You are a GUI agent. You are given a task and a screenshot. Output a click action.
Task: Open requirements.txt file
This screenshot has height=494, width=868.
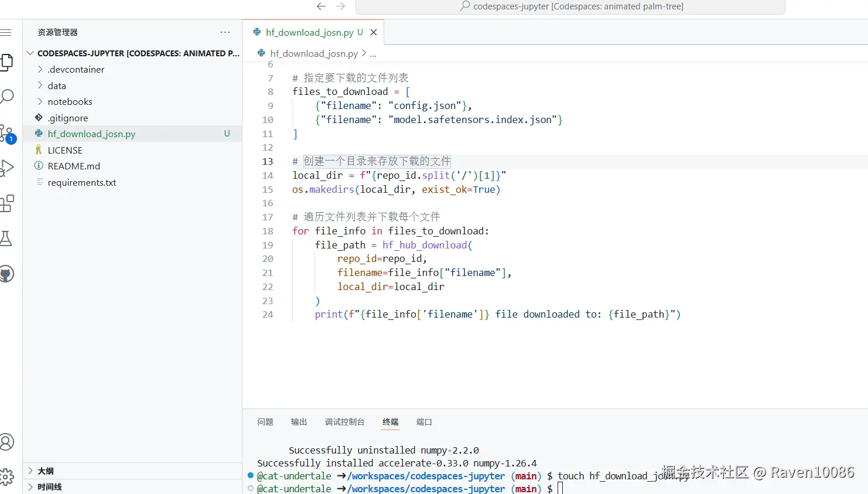(x=134, y=182)
